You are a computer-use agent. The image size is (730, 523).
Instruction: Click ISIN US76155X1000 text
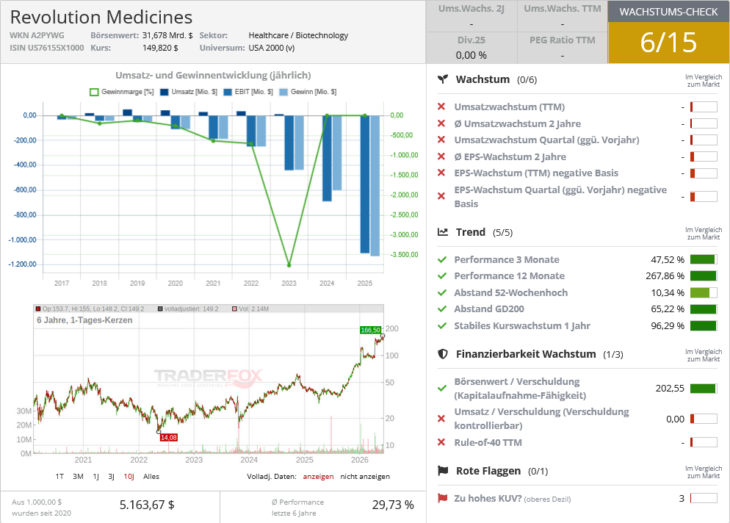47,48
